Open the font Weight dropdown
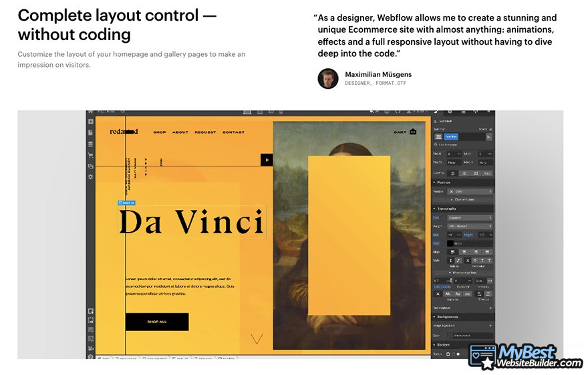 point(470,227)
